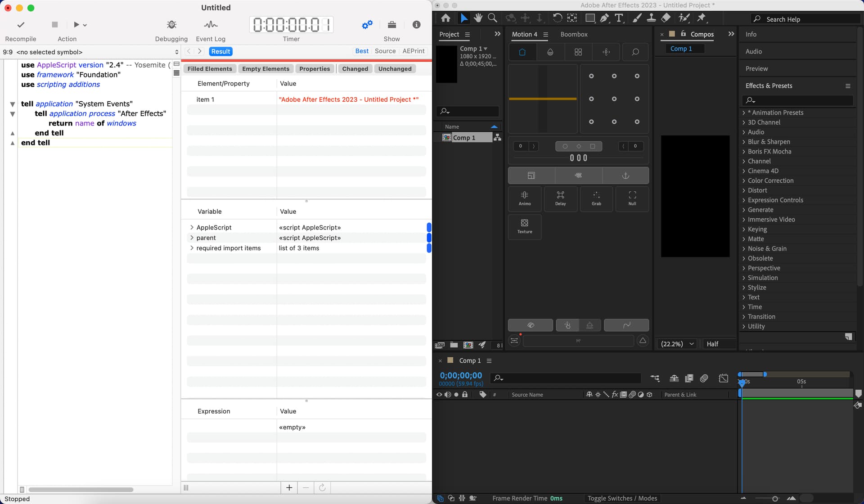The width and height of the screenshot is (864, 504).
Task: Expand required import items variable
Action: coord(192,248)
